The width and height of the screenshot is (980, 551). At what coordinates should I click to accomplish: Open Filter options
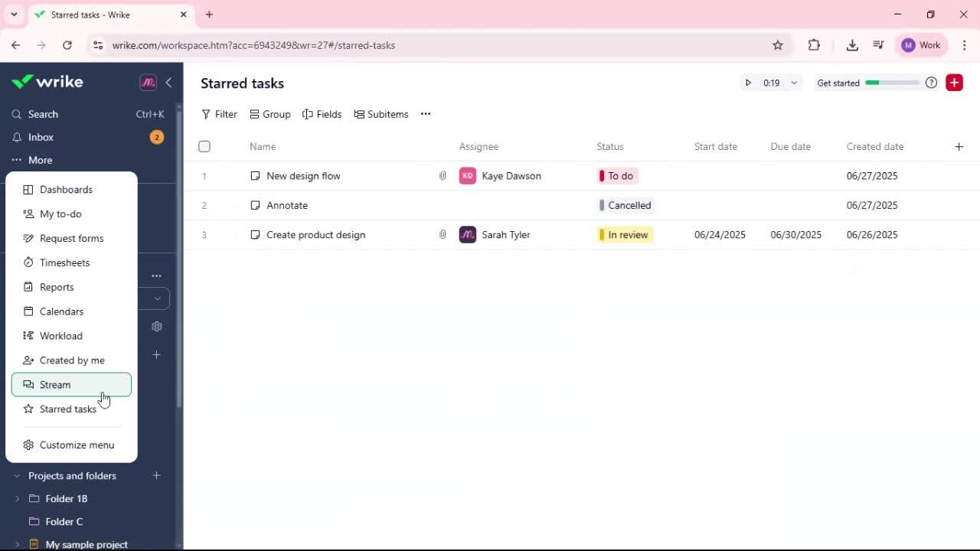click(219, 114)
